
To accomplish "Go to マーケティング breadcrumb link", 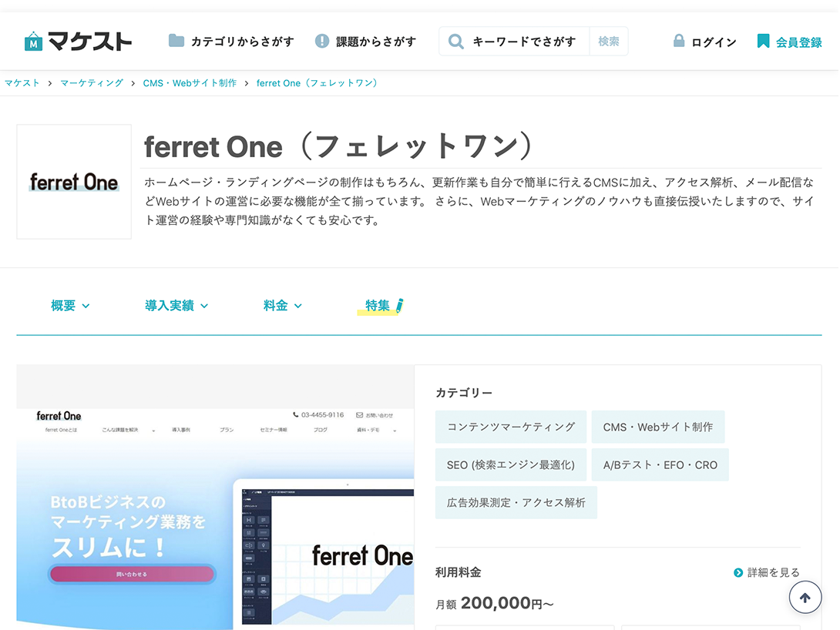I will tap(92, 83).
